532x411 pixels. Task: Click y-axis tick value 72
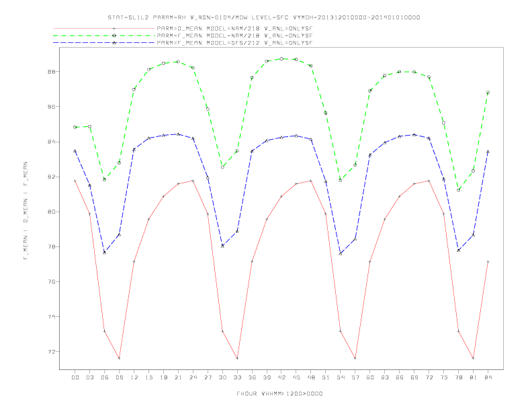pos(52,352)
